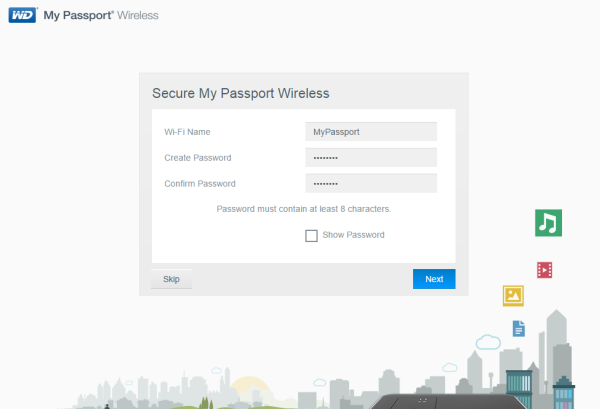
Task: Click the blue document file icon
Action: (x=518, y=328)
